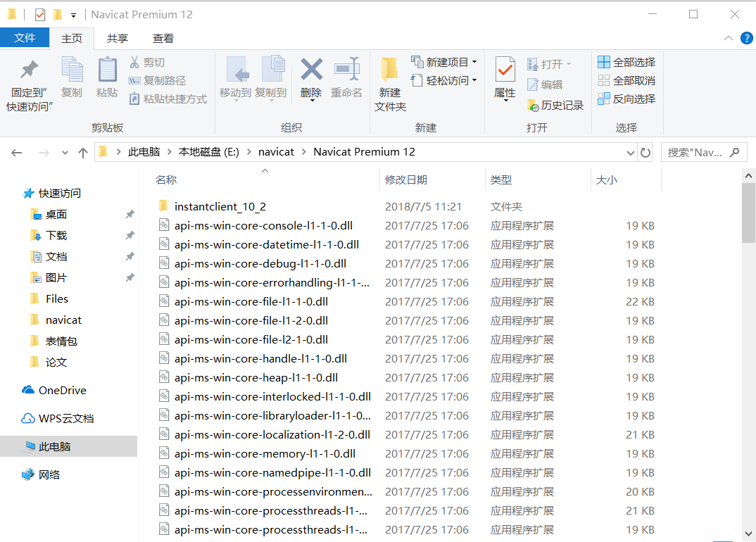
Task: Click Pin to Quick access (固定到快速访问) icon
Action: pyautogui.click(x=29, y=70)
